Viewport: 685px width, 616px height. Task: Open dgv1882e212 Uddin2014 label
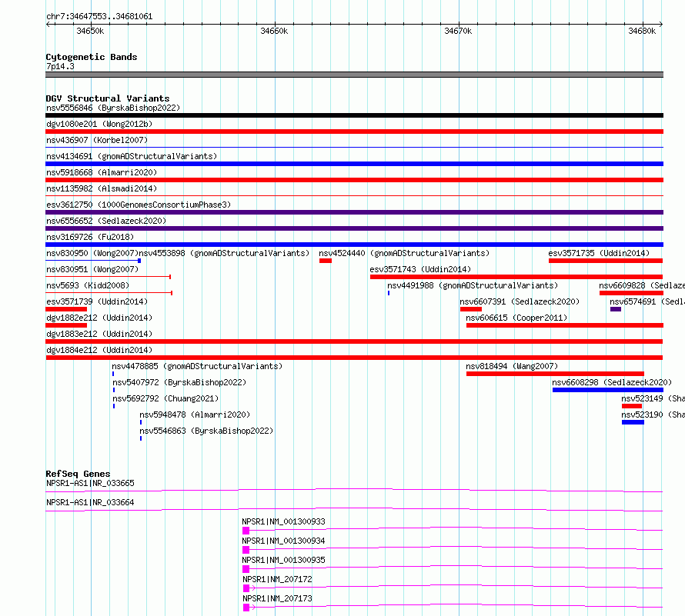pos(99,318)
